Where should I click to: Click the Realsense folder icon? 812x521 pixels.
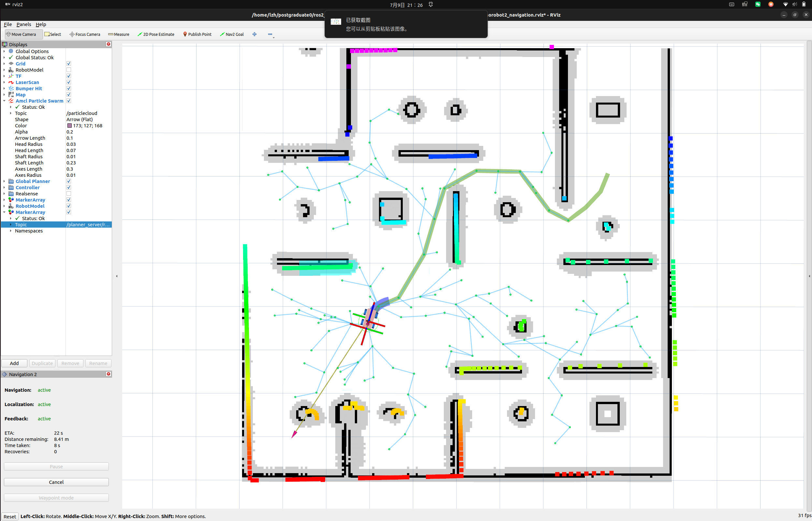click(11, 193)
